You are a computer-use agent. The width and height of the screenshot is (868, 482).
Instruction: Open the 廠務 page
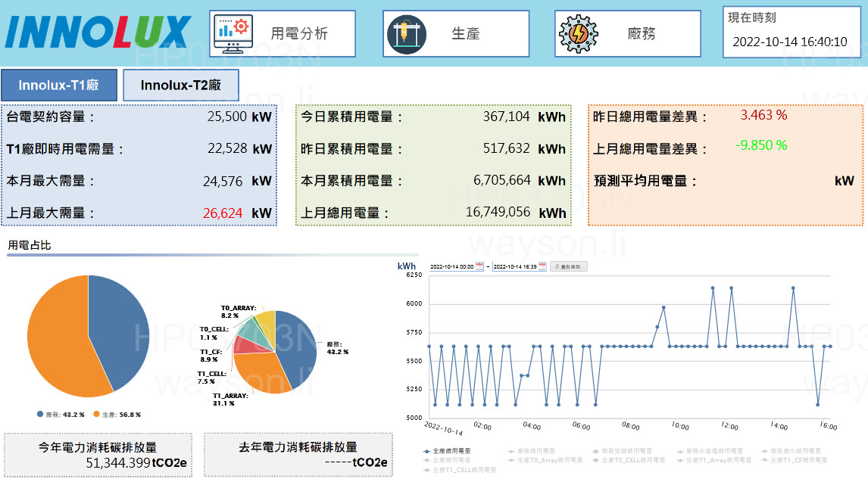tap(628, 34)
